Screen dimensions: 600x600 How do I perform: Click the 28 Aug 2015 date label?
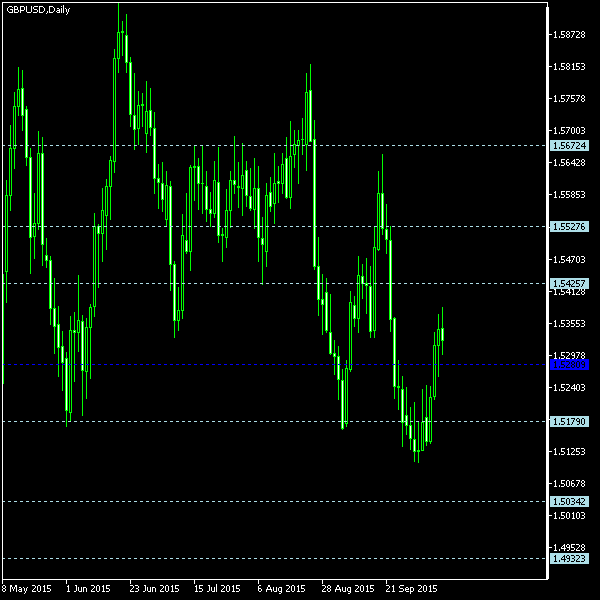348,589
